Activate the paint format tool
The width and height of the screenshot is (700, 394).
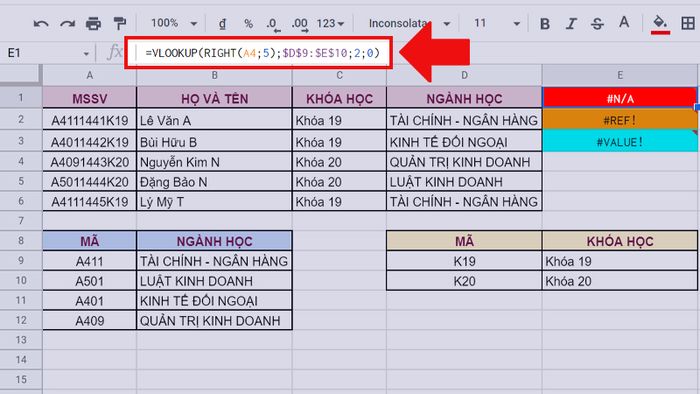(x=119, y=23)
